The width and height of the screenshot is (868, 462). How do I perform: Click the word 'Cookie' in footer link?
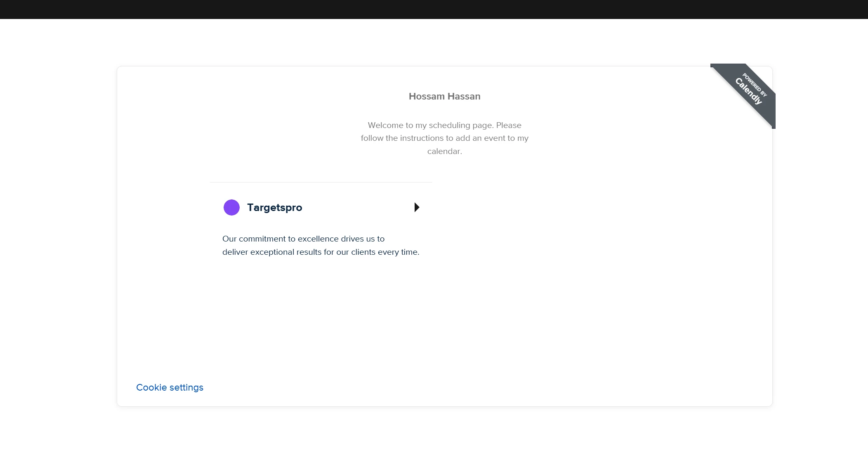tap(151, 387)
